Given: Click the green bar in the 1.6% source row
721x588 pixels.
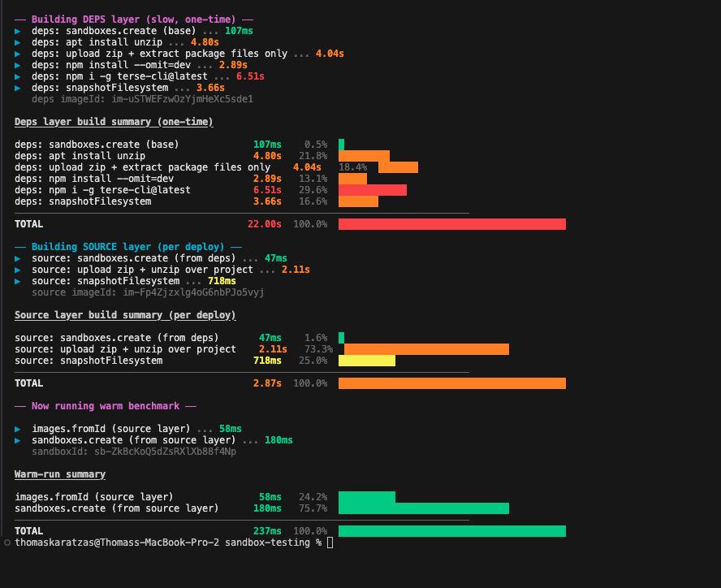Looking at the screenshot, I should [x=341, y=338].
